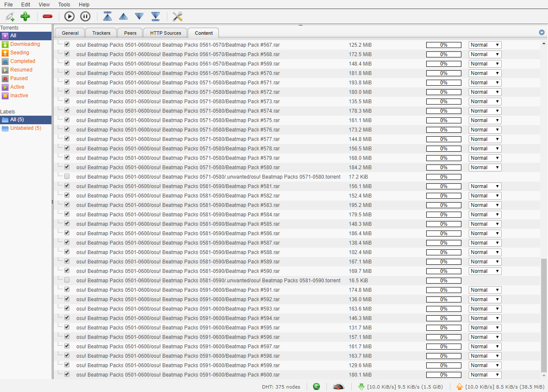Show Seeding torrents via its orange icon
548x392 pixels.
(x=5, y=53)
